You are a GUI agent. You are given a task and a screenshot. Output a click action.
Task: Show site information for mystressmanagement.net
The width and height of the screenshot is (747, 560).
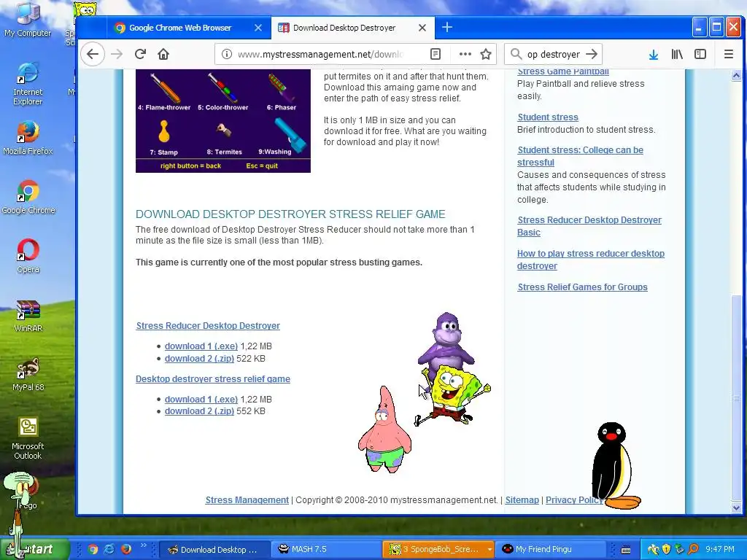click(227, 54)
